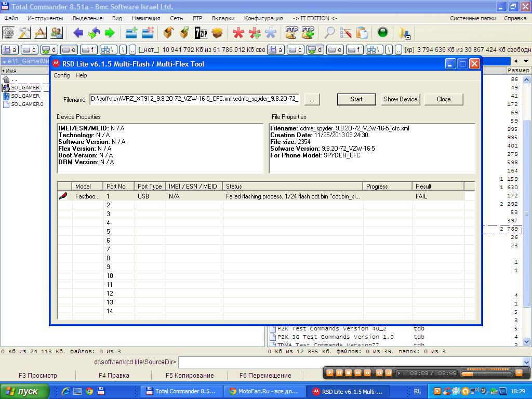Click the Next track button on media player

click(367, 373)
